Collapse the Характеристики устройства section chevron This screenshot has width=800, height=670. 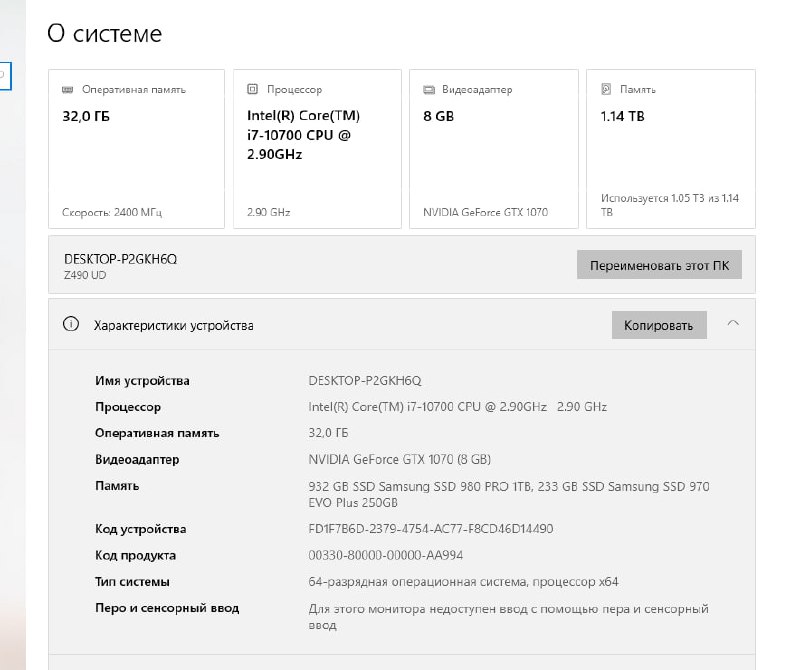(x=733, y=324)
